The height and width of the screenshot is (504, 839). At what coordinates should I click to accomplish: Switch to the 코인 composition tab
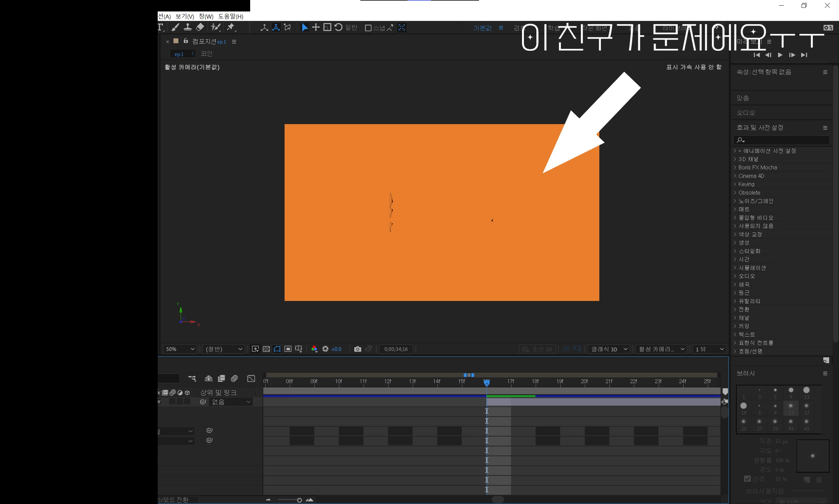point(206,54)
